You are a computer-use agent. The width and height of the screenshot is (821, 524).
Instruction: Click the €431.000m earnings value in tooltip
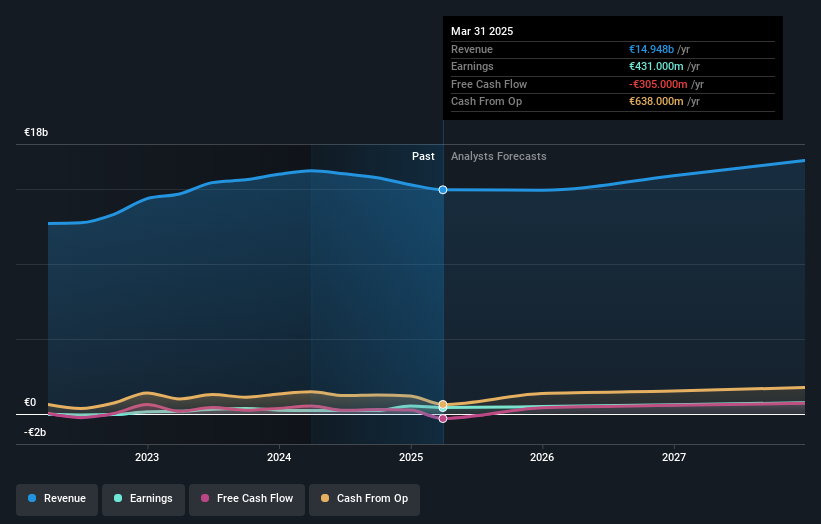click(656, 66)
